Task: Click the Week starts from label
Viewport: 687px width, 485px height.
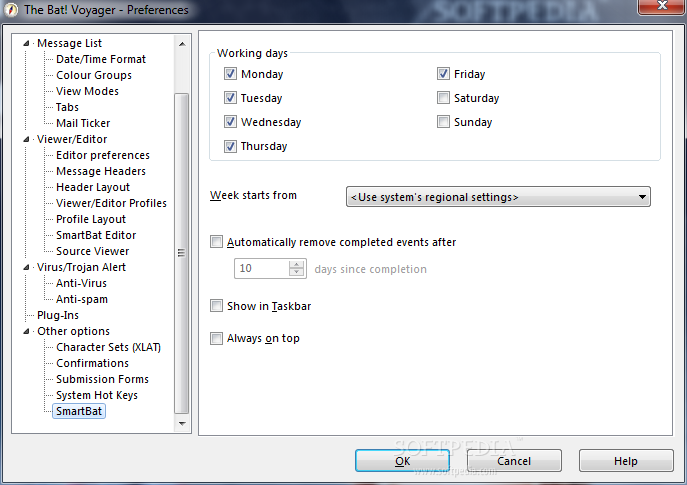Action: [x=253, y=195]
